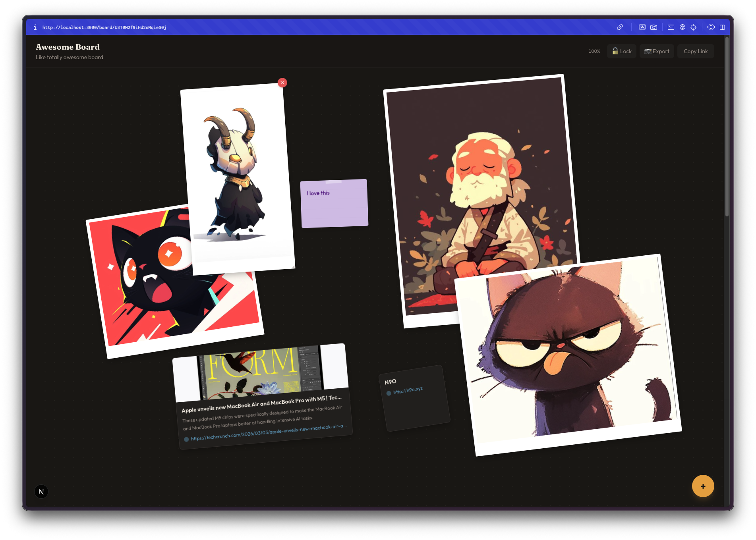Toggle the split-view panel icon
The image size is (756, 540).
point(723,27)
